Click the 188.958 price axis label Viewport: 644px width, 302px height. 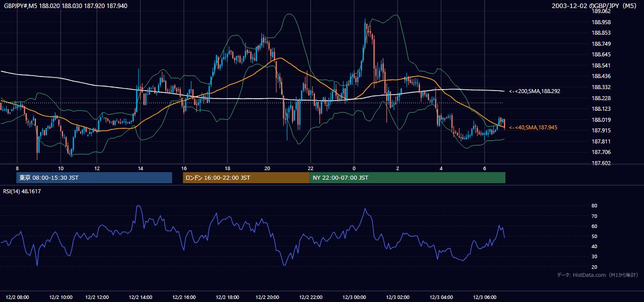[x=602, y=23]
